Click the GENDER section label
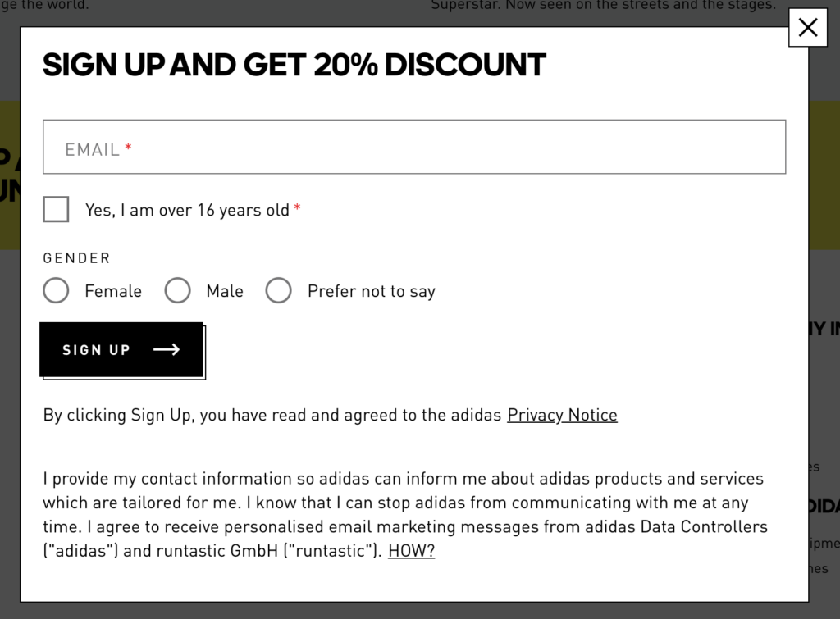 tap(76, 258)
